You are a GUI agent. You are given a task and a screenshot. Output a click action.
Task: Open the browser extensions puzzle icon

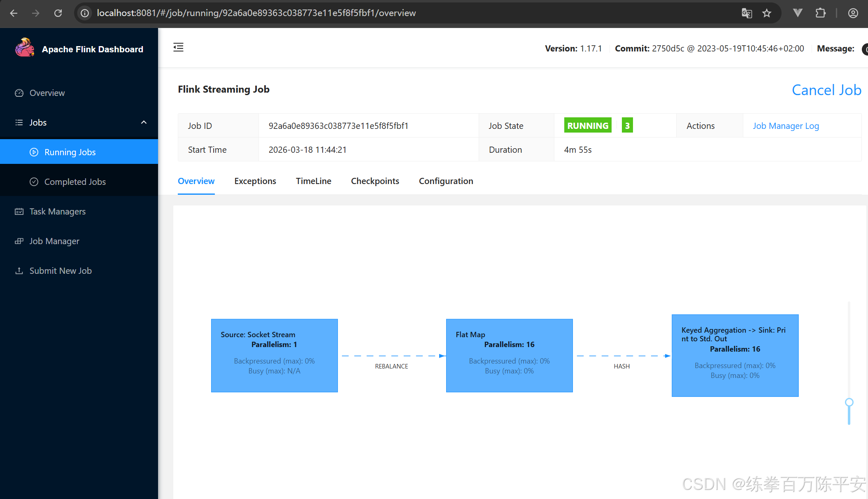[x=820, y=13]
